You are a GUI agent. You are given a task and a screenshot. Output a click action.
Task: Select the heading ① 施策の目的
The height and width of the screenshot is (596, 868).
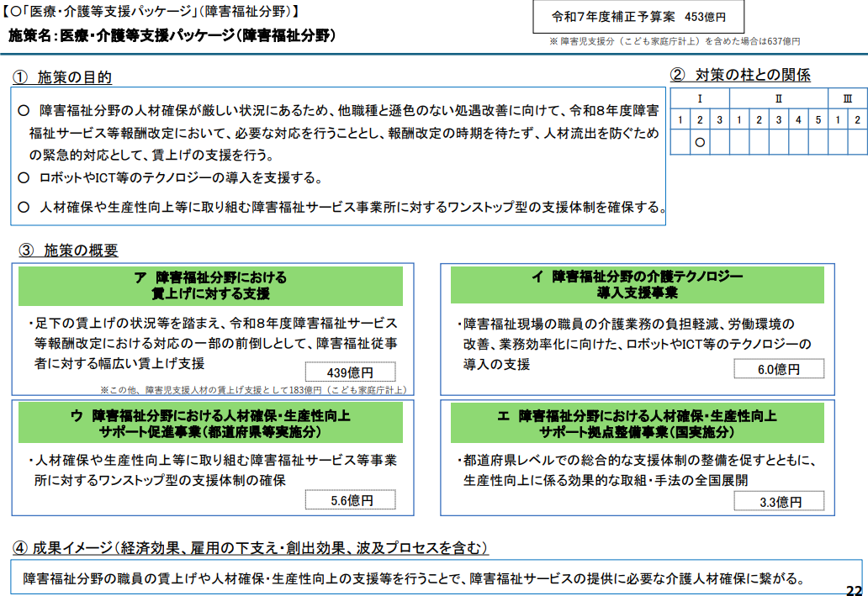(63, 77)
